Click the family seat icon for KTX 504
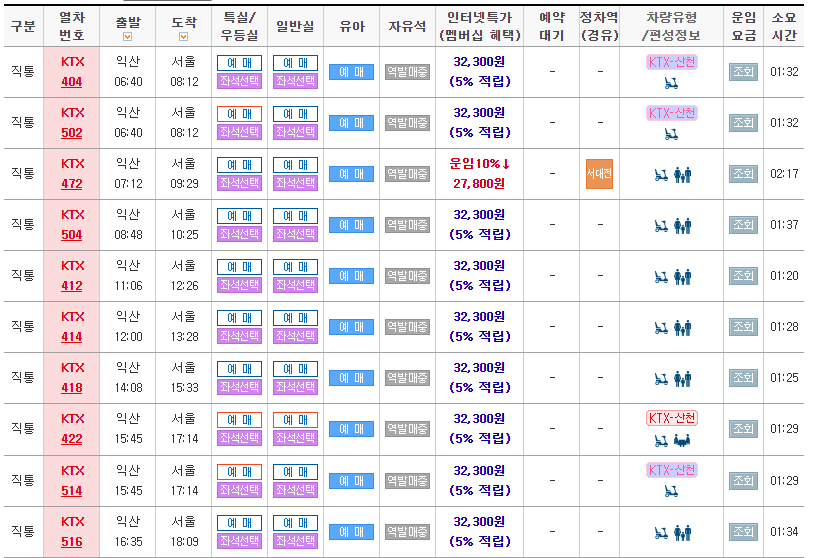The height and width of the screenshot is (558, 817). click(682, 226)
